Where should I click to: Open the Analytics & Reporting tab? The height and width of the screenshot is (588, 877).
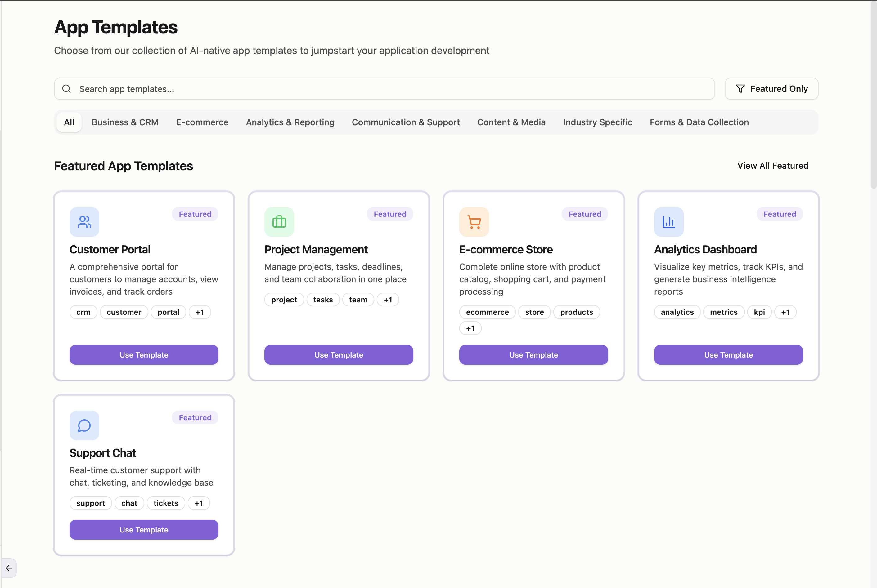click(x=290, y=122)
